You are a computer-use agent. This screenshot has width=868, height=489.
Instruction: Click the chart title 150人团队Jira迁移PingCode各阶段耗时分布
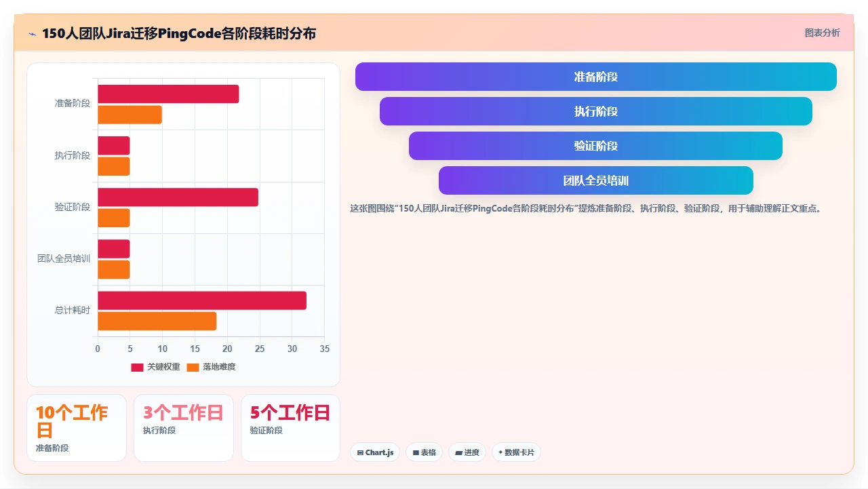[179, 33]
